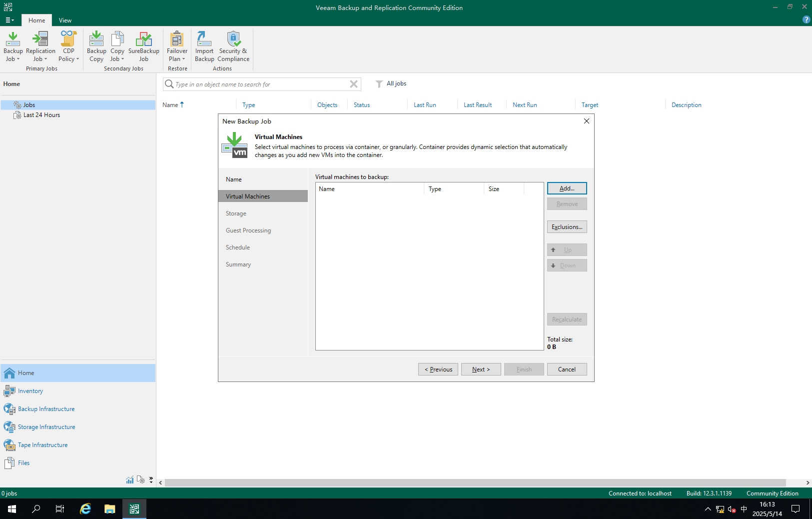Open Storage Infrastructure view
Viewport: 812px width, 519px height.
[46, 427]
